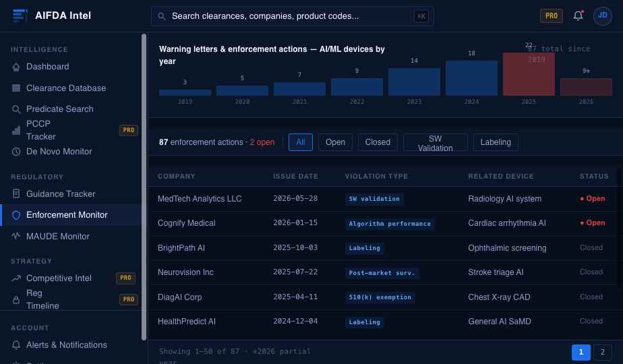The image size is (623, 364).
Task: Click the search magnifier icon
Action: coord(161,16)
